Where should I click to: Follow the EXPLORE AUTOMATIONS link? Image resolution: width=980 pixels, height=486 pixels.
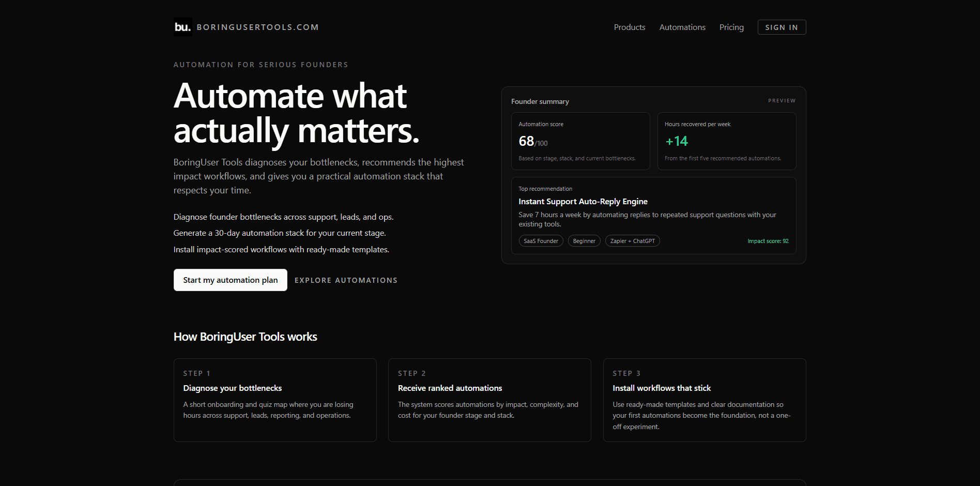[x=345, y=280]
